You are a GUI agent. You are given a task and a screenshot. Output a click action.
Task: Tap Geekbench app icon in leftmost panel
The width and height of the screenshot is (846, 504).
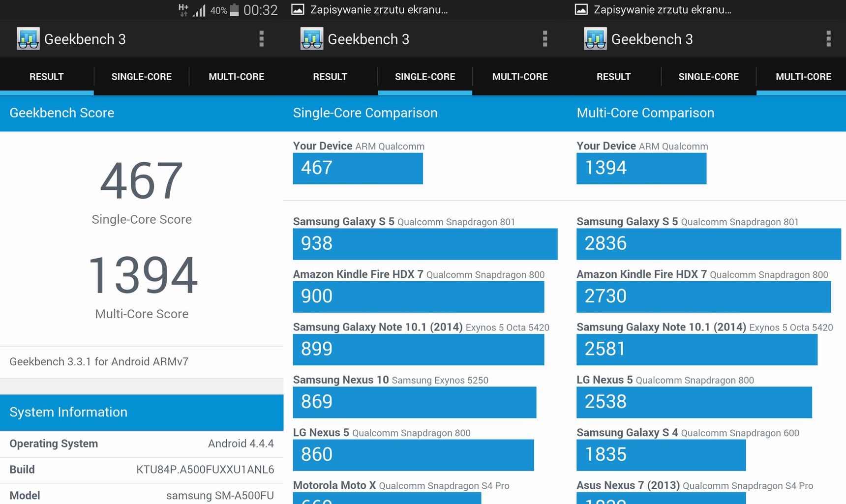(28, 39)
